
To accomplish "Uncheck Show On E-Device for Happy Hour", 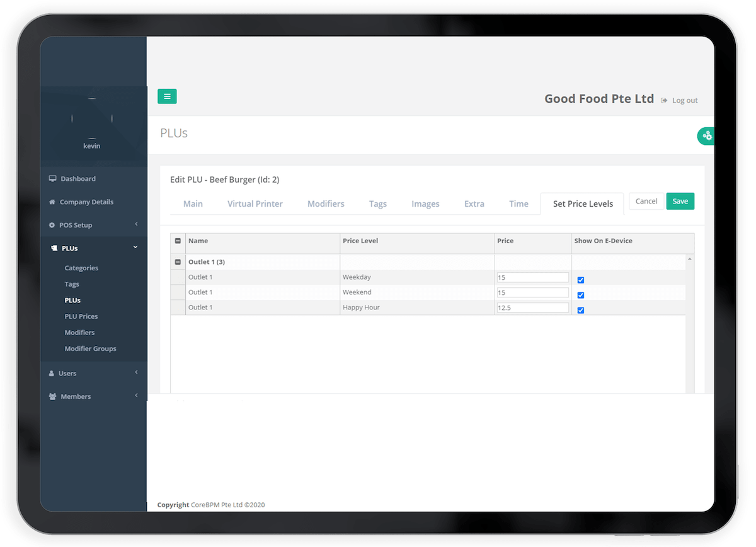I will [581, 310].
